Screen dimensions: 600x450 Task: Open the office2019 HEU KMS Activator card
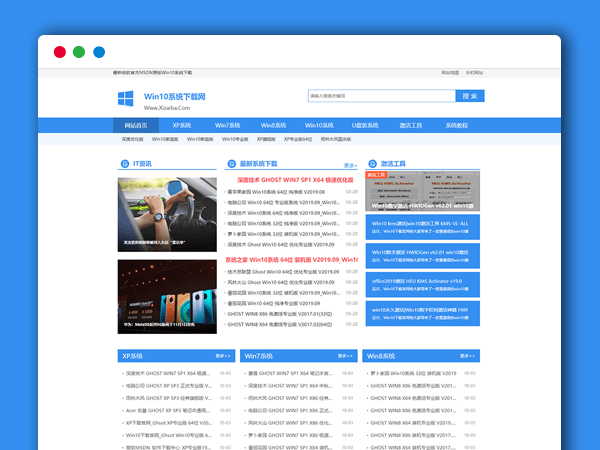click(x=422, y=286)
